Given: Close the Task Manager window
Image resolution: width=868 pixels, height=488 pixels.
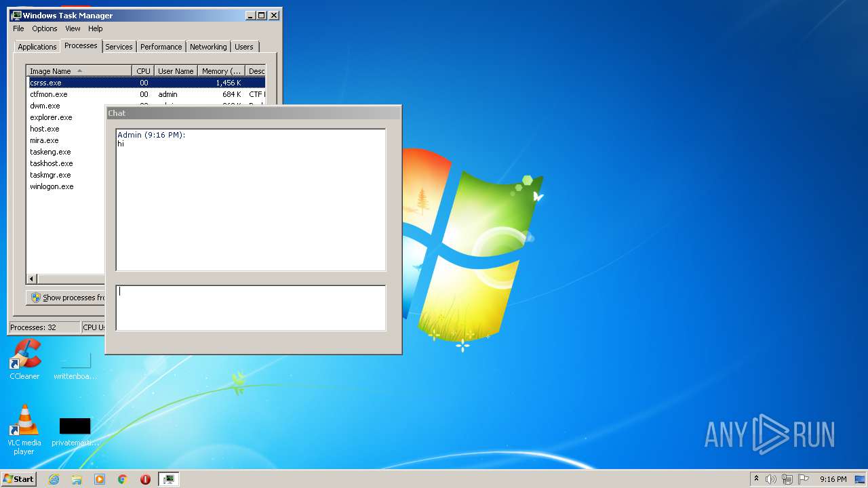Looking at the screenshot, I should [x=274, y=15].
